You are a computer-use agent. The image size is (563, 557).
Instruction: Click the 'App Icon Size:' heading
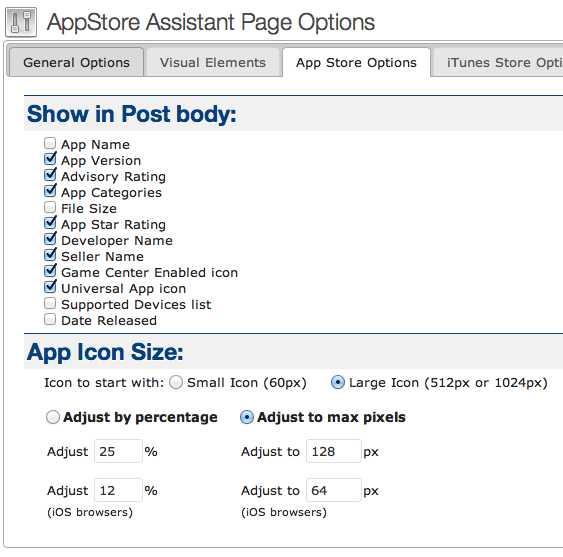[105, 352]
